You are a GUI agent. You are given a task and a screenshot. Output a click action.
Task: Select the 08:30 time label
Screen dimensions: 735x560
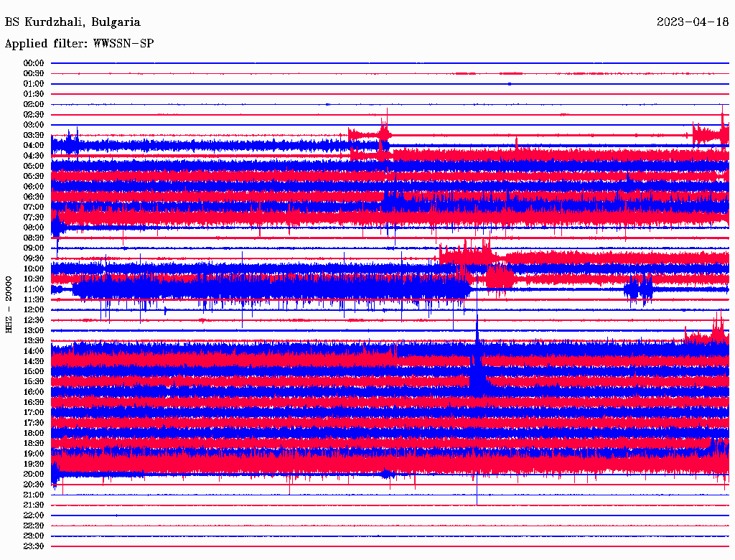[34, 238]
